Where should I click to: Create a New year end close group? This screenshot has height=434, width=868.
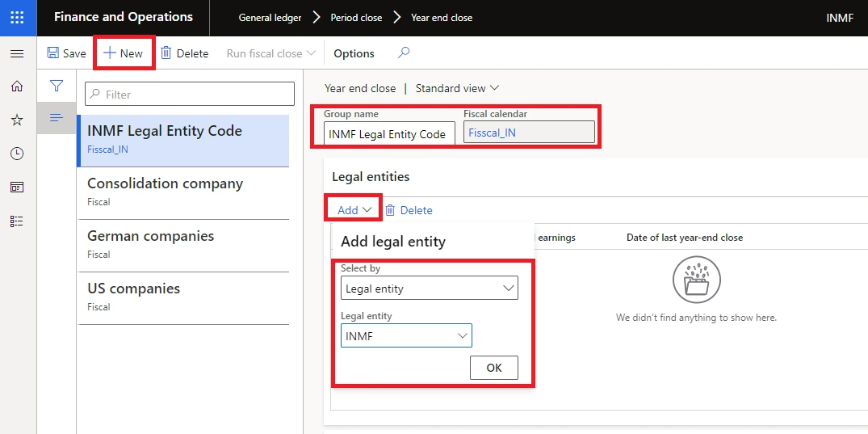pos(124,53)
